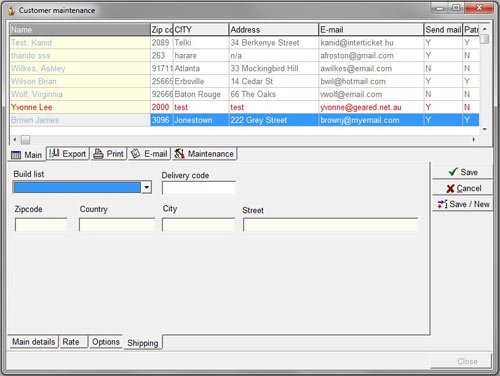The image size is (500, 376).
Task: Cancel the current edits
Action: 463,188
